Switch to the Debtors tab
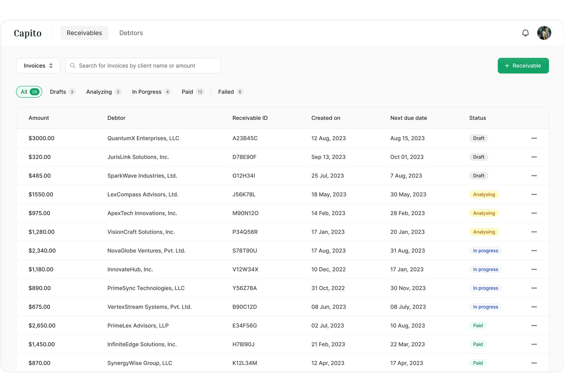Screen dimensions: 564x392 click(x=131, y=33)
